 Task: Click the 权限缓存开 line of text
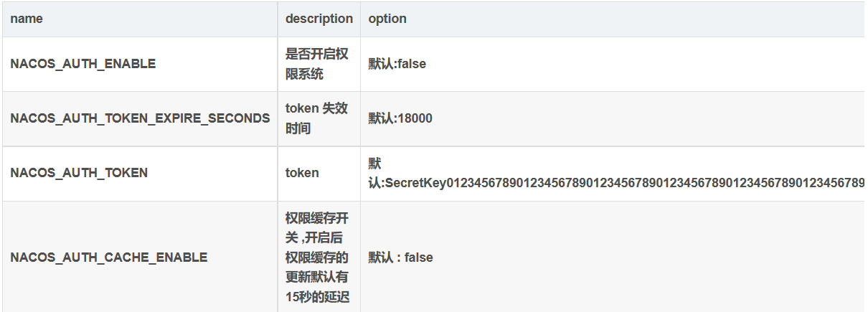click(316, 218)
